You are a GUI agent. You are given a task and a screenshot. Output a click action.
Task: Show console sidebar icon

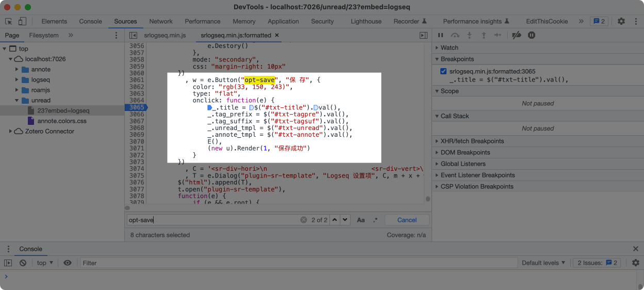coord(8,263)
